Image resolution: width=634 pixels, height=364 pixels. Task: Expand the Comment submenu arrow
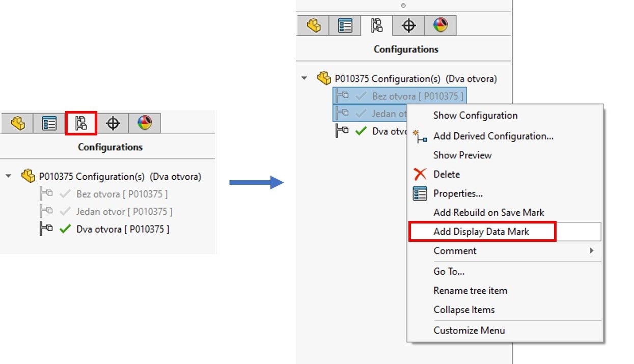pos(591,250)
